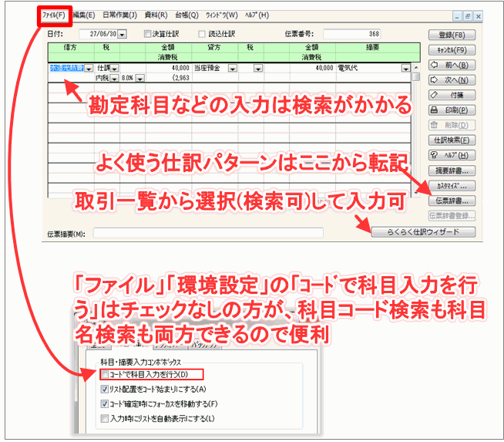Expand the credit side tax dropdown
This screenshot has height=442, width=504.
[x=258, y=68]
